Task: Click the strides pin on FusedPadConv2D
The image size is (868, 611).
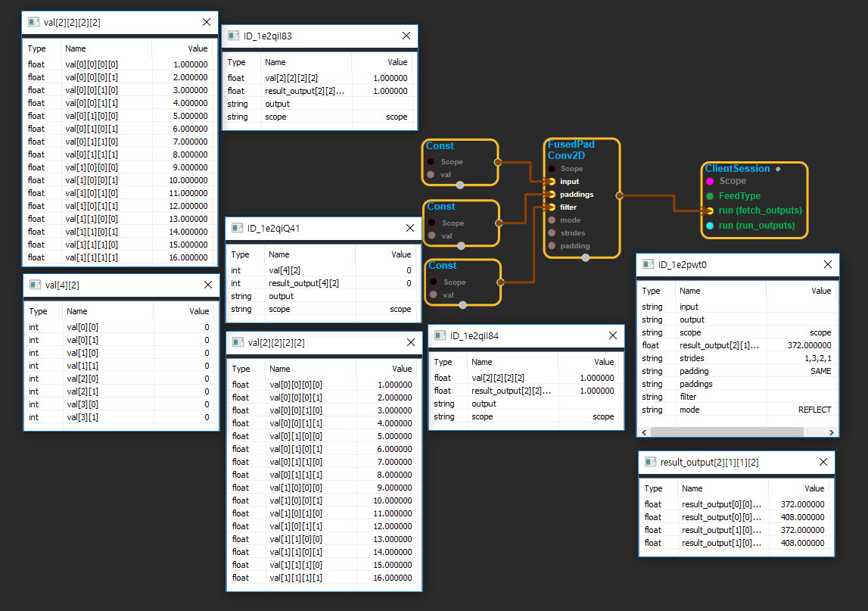Action: (552, 233)
